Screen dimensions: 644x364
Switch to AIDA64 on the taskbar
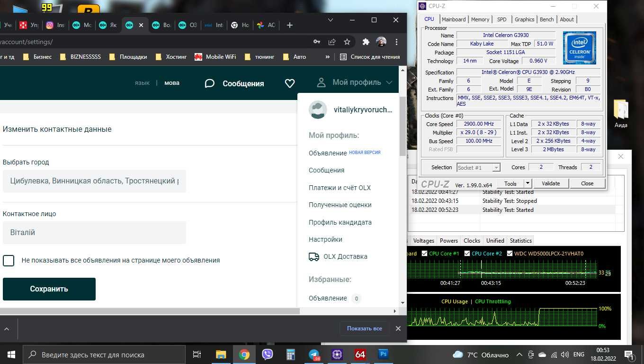360,355
